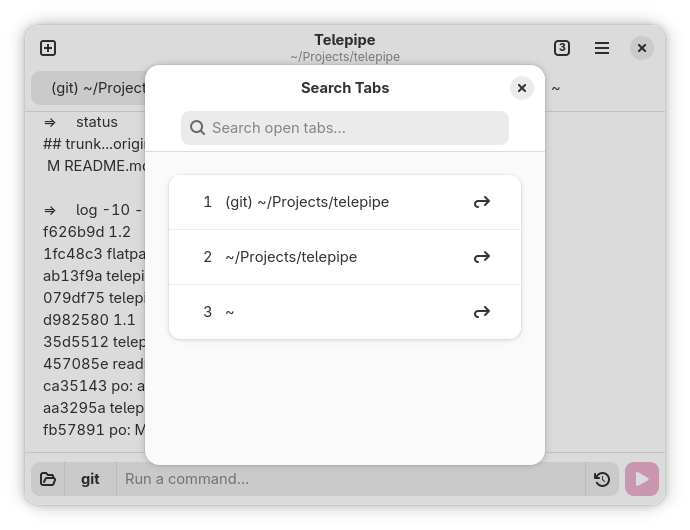Click the d982580 1.1 commit line
Image resolution: width=690 pixels, height=530 pixels.
pyautogui.click(x=89, y=320)
